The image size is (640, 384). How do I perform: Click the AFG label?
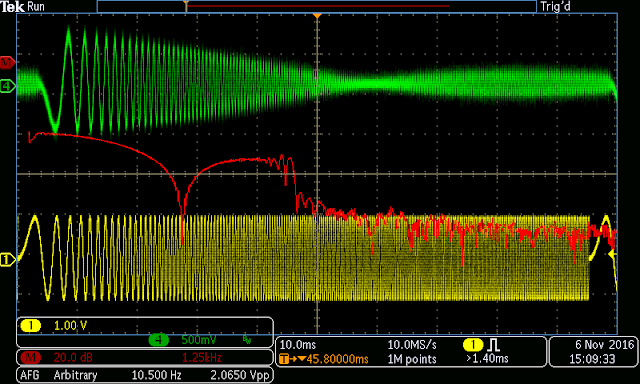30,375
